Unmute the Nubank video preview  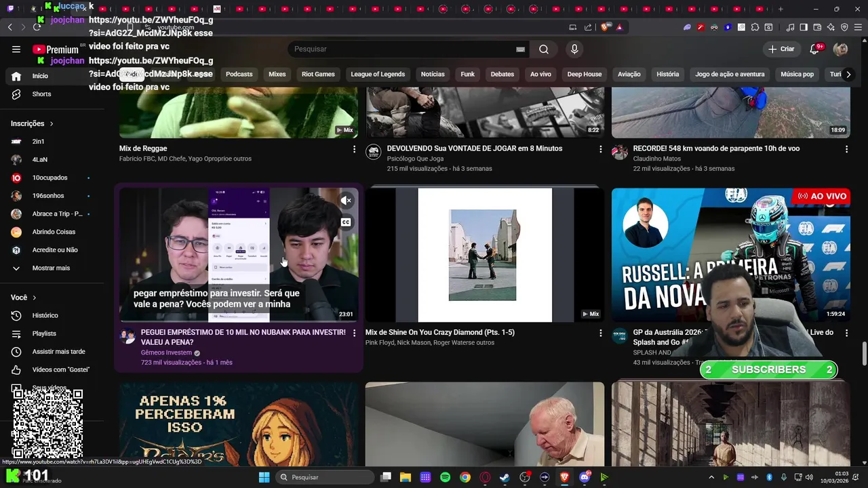click(x=346, y=201)
